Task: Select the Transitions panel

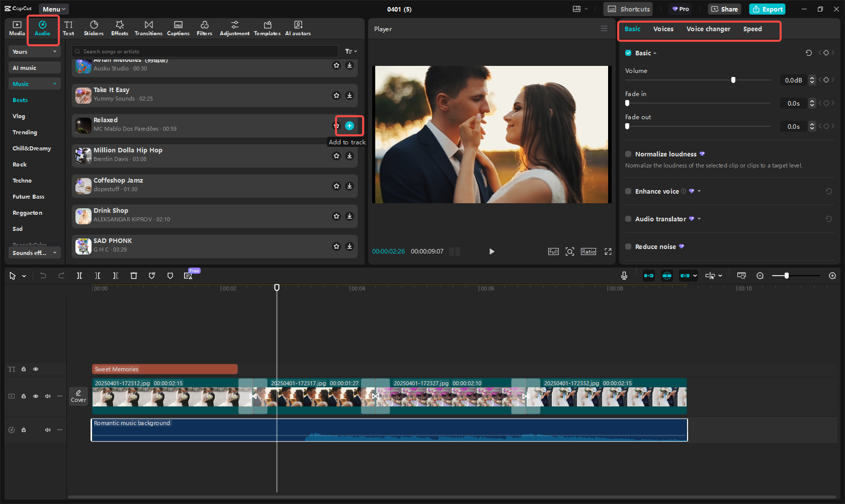Action: (148, 28)
